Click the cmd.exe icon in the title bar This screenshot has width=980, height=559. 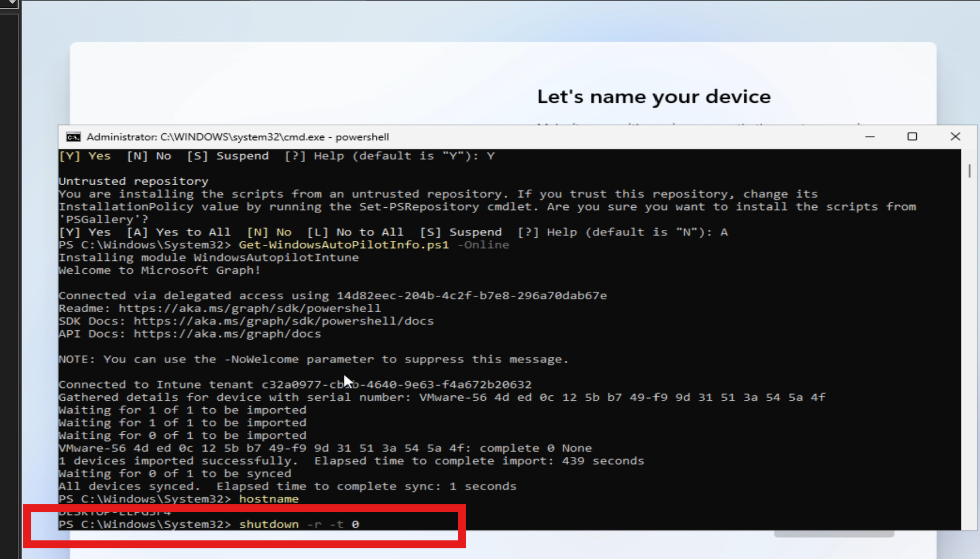tap(73, 137)
